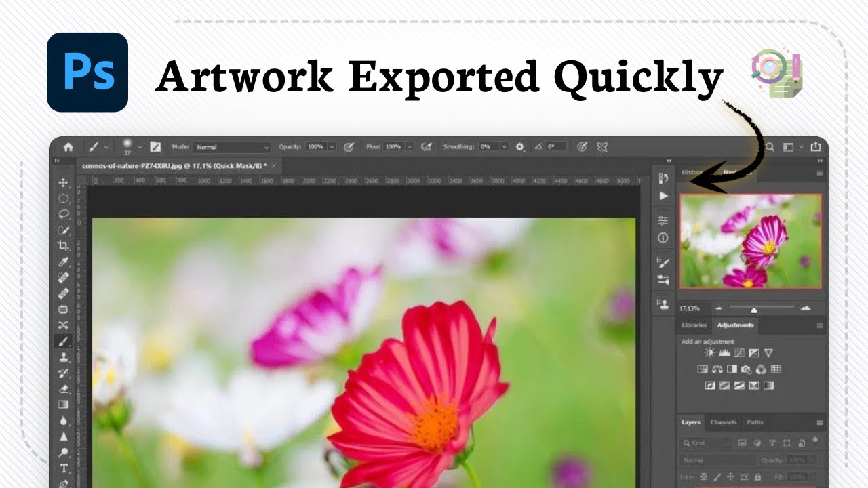Add a Curves adjustment
The image size is (868, 488).
(739, 352)
